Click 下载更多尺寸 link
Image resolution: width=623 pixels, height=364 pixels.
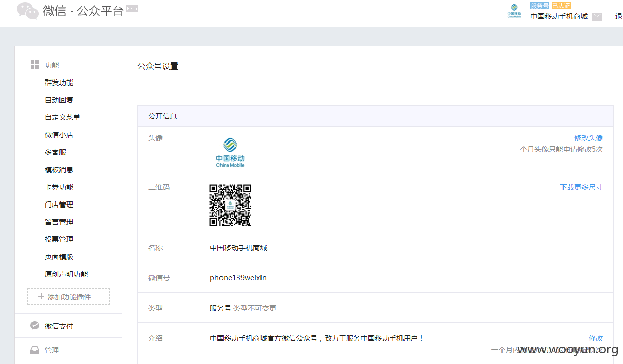tap(581, 187)
